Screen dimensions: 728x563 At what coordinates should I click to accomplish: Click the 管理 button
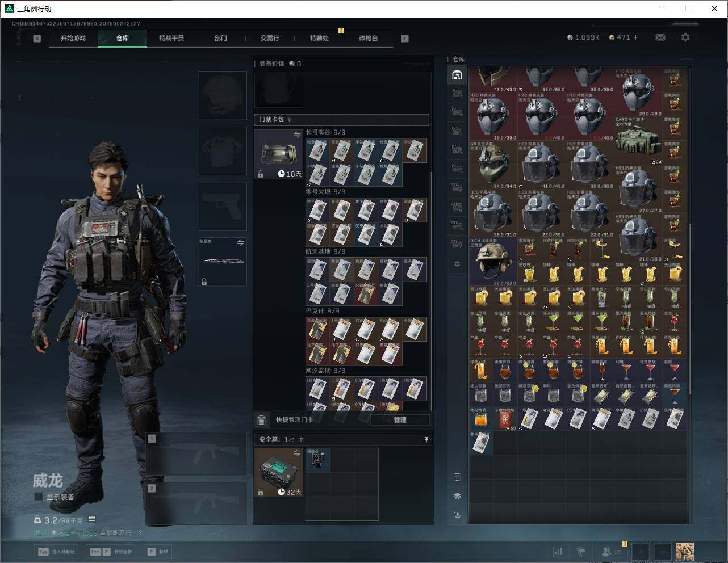(400, 420)
